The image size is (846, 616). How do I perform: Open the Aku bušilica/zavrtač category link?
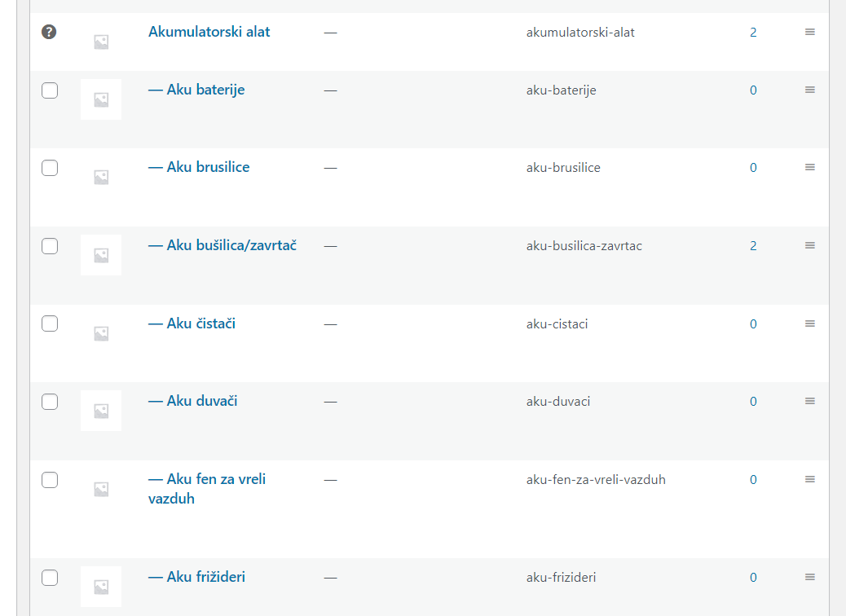(223, 245)
